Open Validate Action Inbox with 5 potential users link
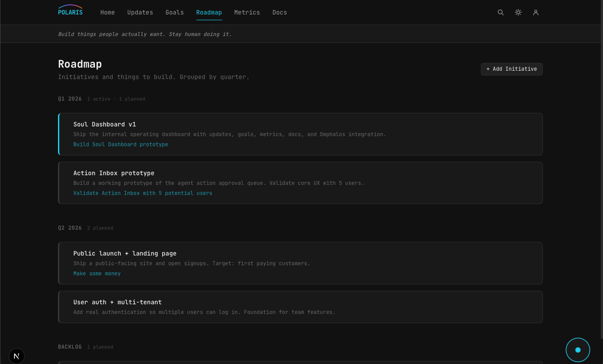This screenshot has height=364, width=603. click(x=143, y=193)
